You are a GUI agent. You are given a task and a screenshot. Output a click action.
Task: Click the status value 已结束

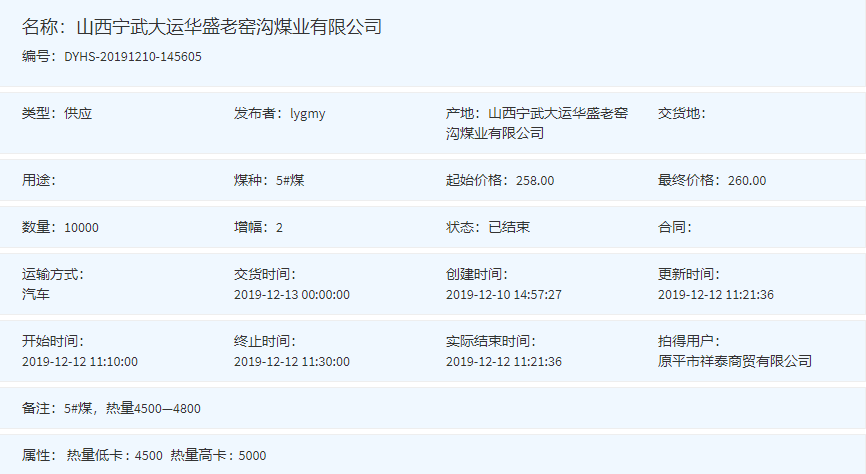tap(509, 227)
